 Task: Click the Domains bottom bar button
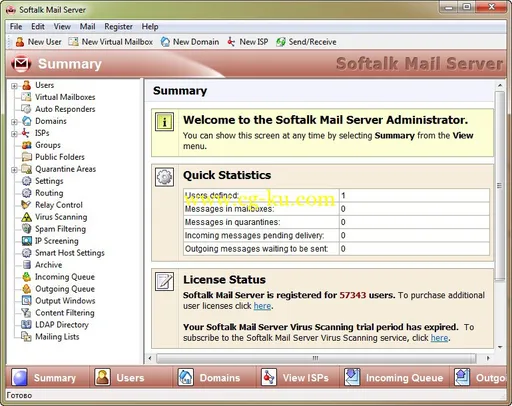point(214,378)
